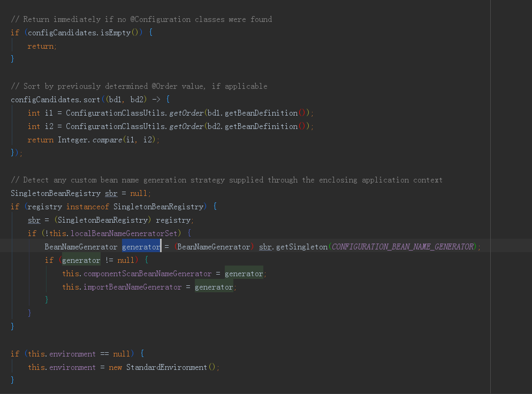
Task: Select the keyword instanceof
Action: [x=87, y=206]
